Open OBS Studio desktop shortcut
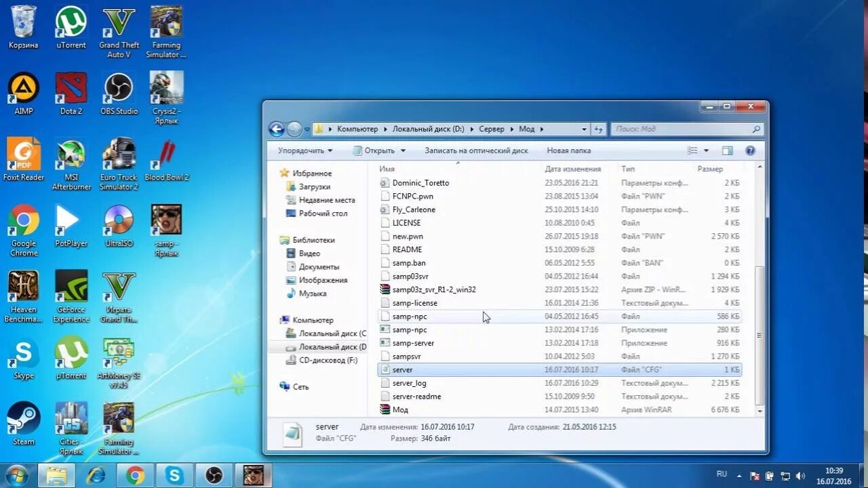The height and width of the screenshot is (488, 868). pyautogui.click(x=119, y=94)
